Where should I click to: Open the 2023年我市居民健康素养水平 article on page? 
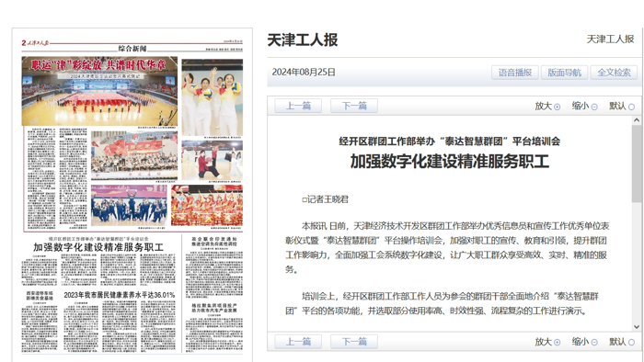tap(119, 295)
